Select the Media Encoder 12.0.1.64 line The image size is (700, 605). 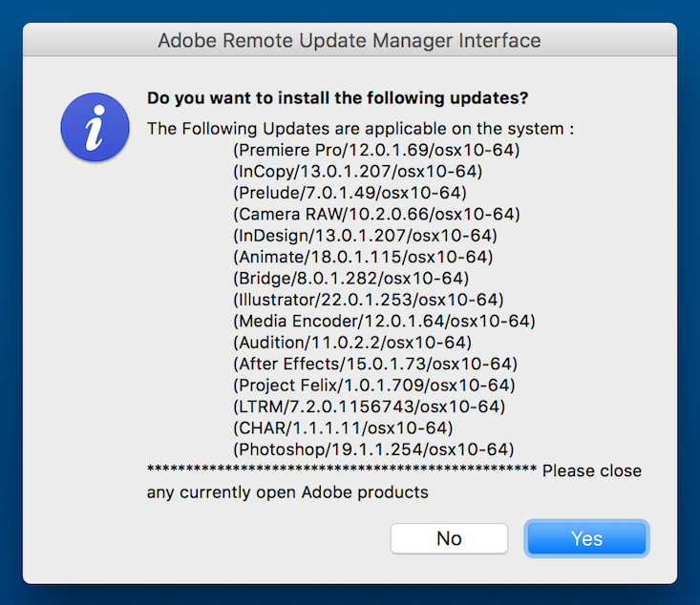[384, 322]
